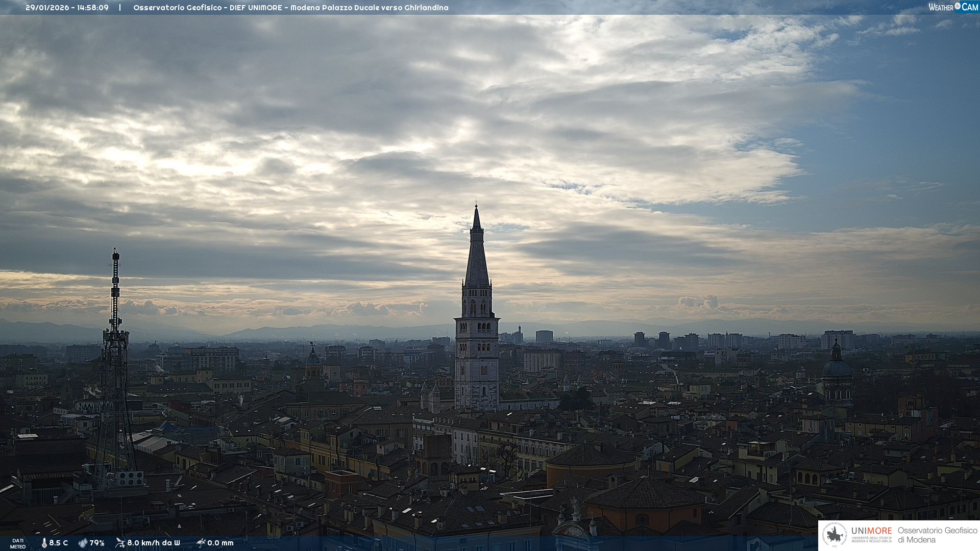Click the thermometer temperature icon
The height and width of the screenshot is (551, 980).
tap(44, 543)
